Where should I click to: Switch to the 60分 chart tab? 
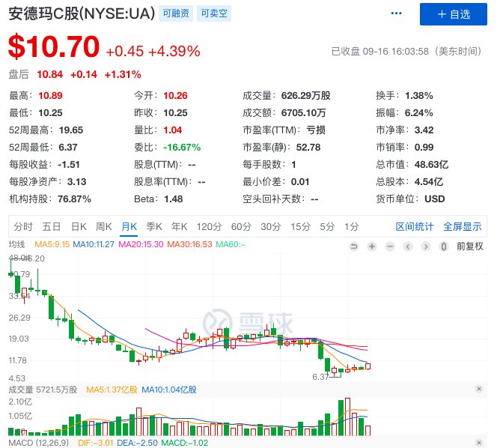coord(241,227)
